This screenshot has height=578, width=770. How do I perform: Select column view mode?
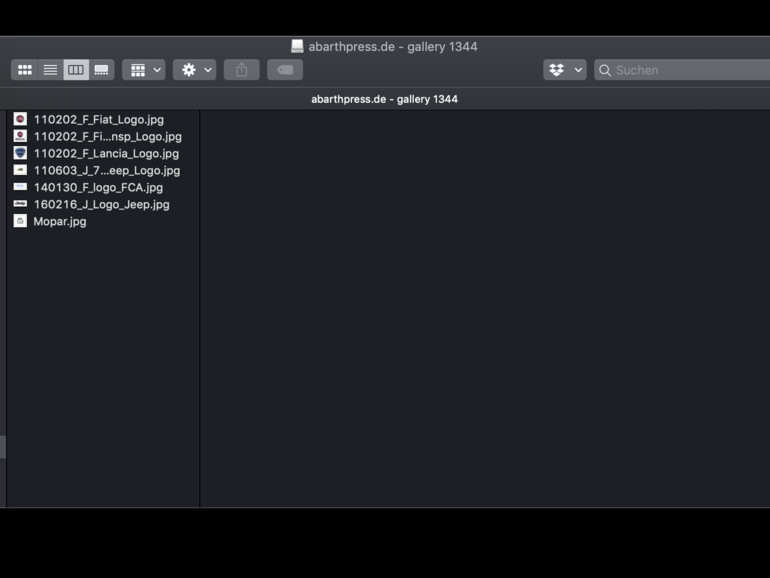click(x=76, y=70)
